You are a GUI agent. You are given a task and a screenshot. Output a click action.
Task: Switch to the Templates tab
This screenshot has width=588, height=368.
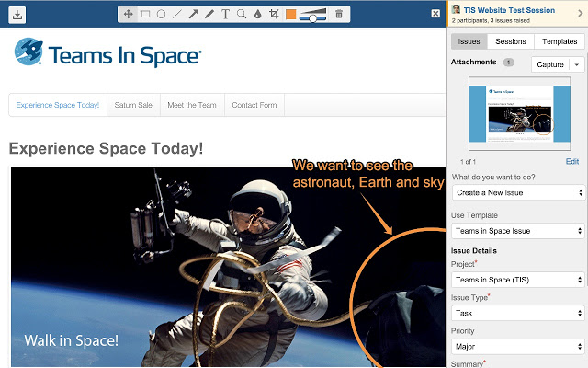pyautogui.click(x=560, y=41)
